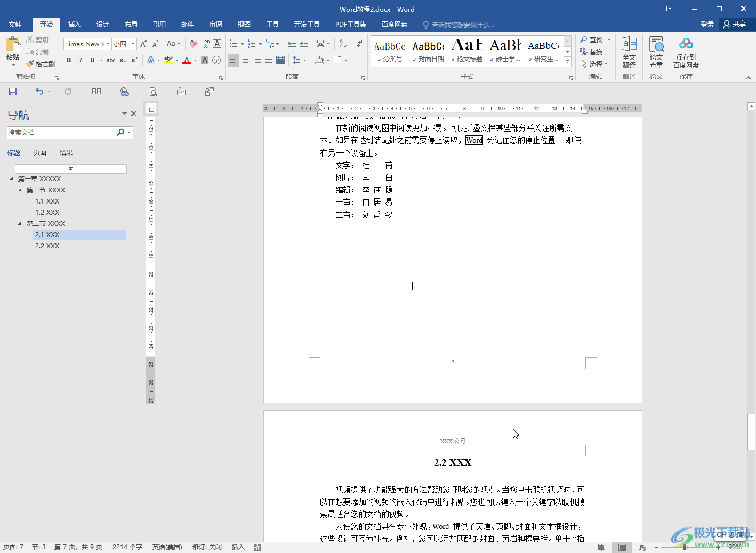Apply yellow Text Highlight Color
The image size is (756, 553).
(x=168, y=60)
